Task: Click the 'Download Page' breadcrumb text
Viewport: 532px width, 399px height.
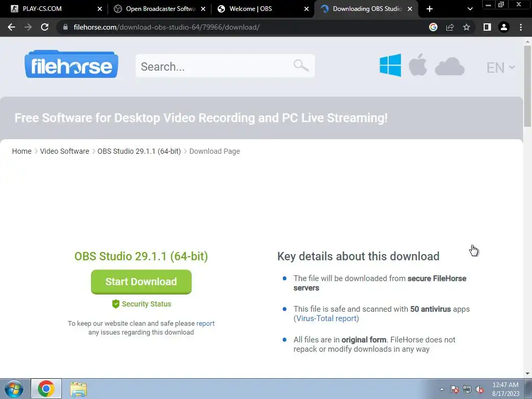Action: coord(215,151)
